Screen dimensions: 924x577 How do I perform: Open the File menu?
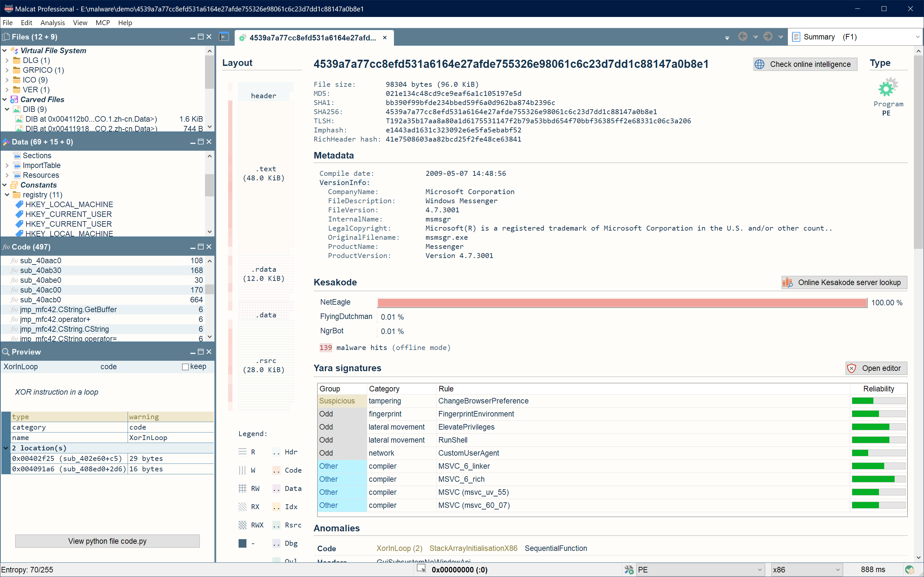click(x=8, y=23)
